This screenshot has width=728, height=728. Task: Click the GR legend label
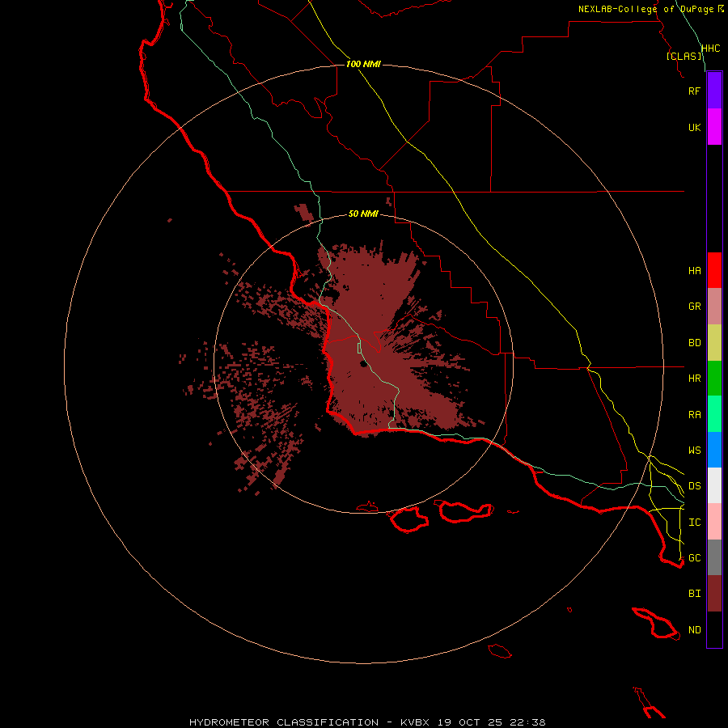[x=694, y=306]
